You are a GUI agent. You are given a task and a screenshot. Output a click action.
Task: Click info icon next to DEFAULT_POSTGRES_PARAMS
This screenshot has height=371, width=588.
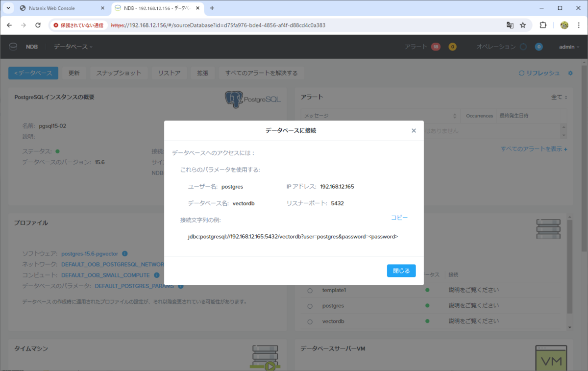click(x=181, y=286)
